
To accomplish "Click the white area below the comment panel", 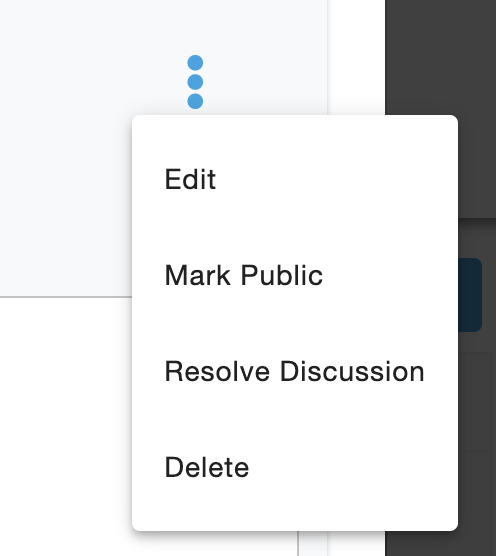I will (66, 426).
